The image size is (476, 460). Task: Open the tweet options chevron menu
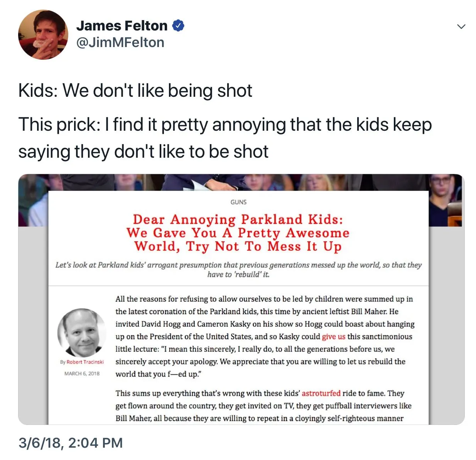click(x=461, y=27)
